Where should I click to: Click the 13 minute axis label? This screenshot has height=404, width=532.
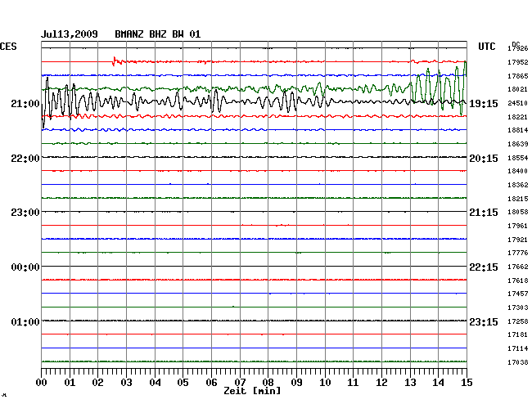(410, 383)
